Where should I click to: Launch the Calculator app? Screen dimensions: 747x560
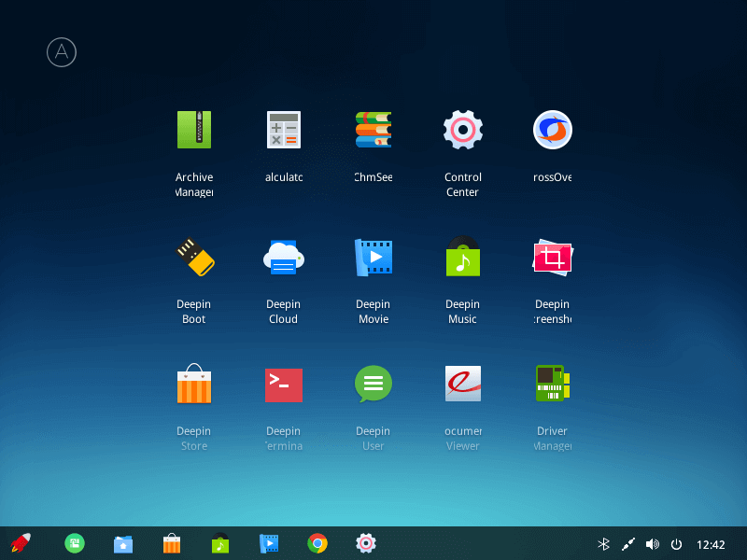[x=283, y=130]
